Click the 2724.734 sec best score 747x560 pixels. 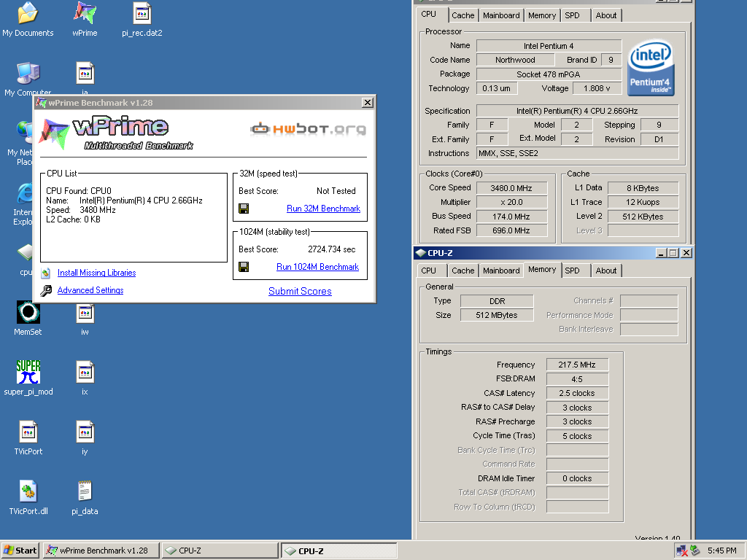332,249
